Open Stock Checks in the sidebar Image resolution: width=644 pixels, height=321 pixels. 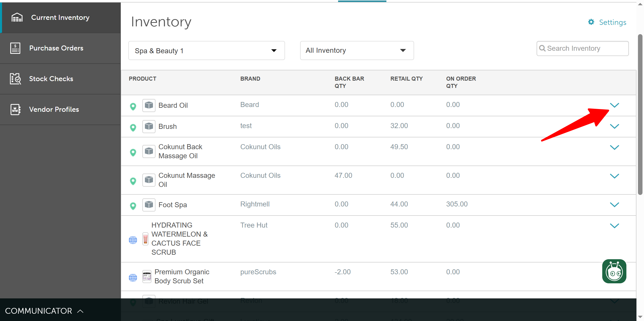click(x=51, y=79)
